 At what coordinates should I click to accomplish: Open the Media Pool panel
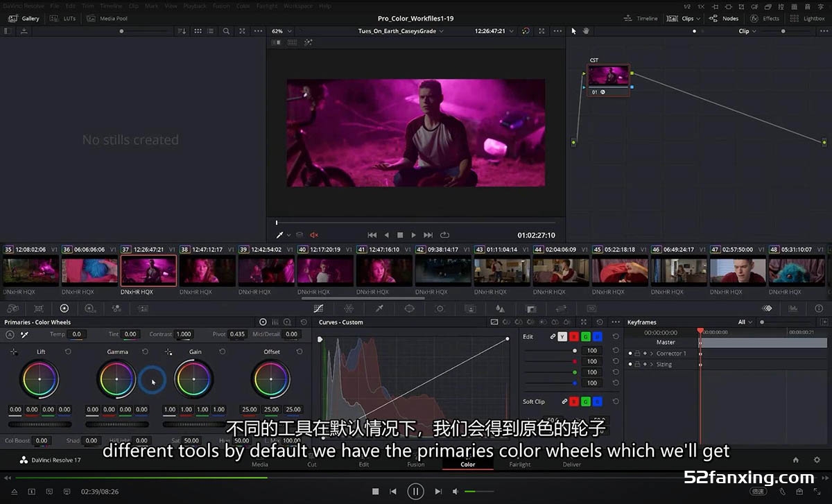(107, 19)
